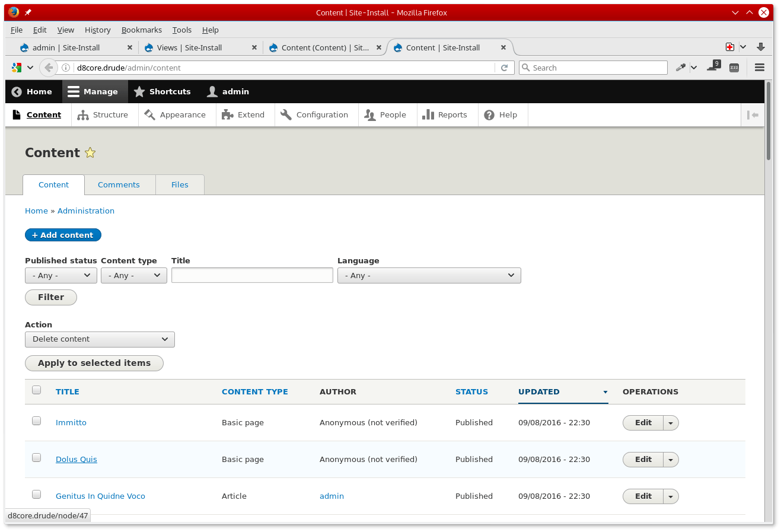Open the Extend modules section
781x532 pixels.
click(243, 115)
